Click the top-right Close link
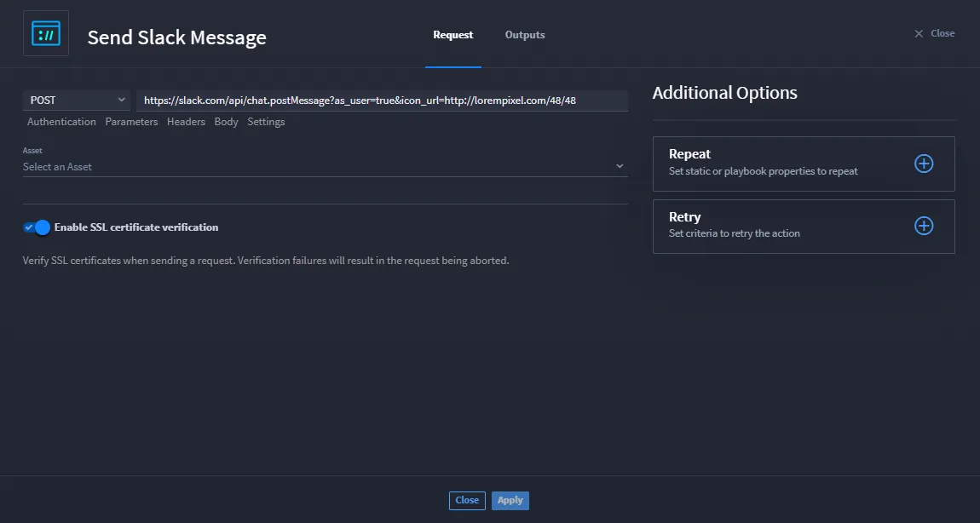This screenshot has width=980, height=523. (x=943, y=34)
